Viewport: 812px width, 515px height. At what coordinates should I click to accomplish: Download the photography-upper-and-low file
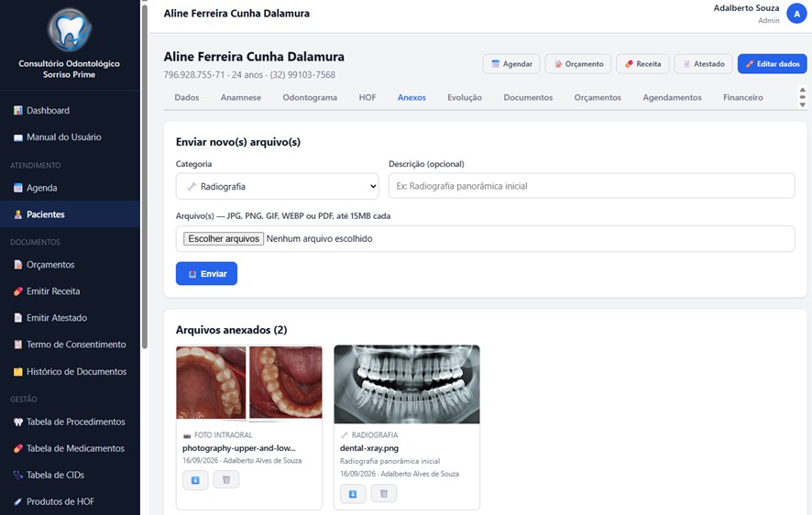[x=195, y=480]
